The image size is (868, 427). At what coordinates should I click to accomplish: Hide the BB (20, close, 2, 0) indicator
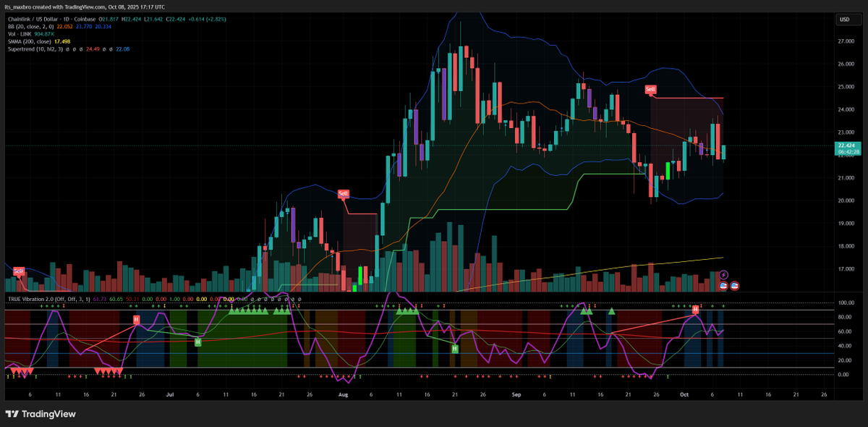(x=30, y=26)
